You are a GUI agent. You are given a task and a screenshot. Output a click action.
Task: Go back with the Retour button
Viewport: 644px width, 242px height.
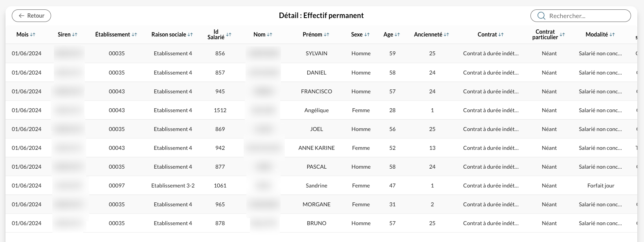[x=31, y=16]
